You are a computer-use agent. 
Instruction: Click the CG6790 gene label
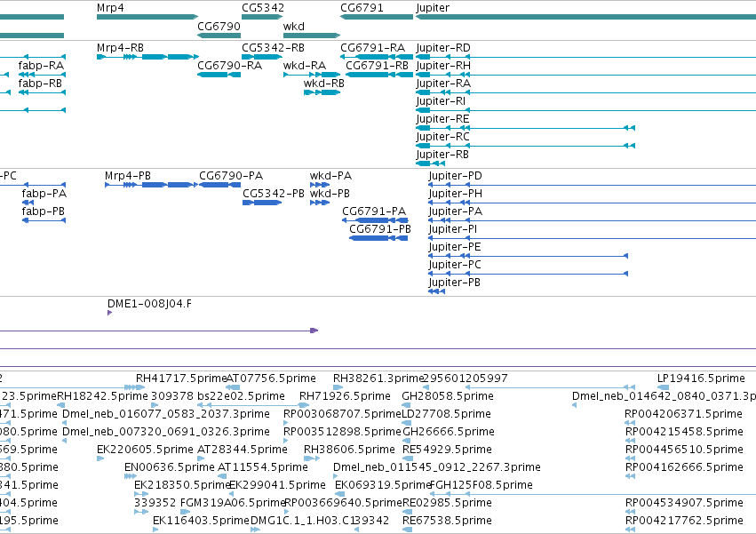click(x=219, y=26)
